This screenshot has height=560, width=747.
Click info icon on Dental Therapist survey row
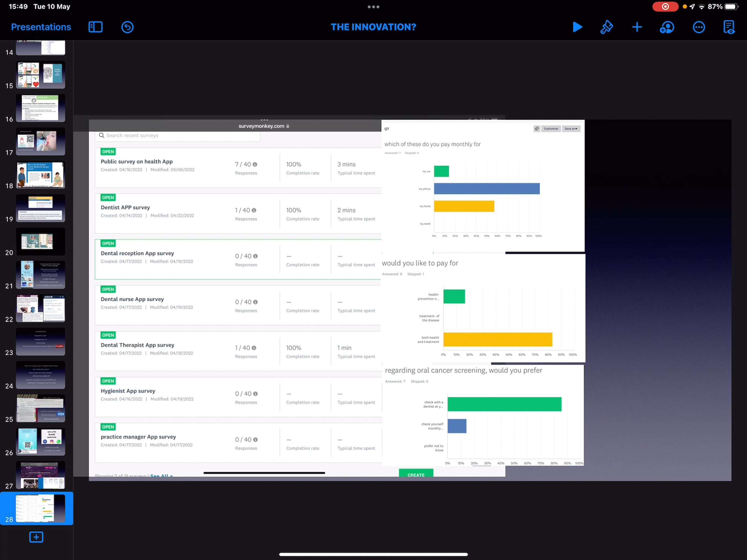254,348
